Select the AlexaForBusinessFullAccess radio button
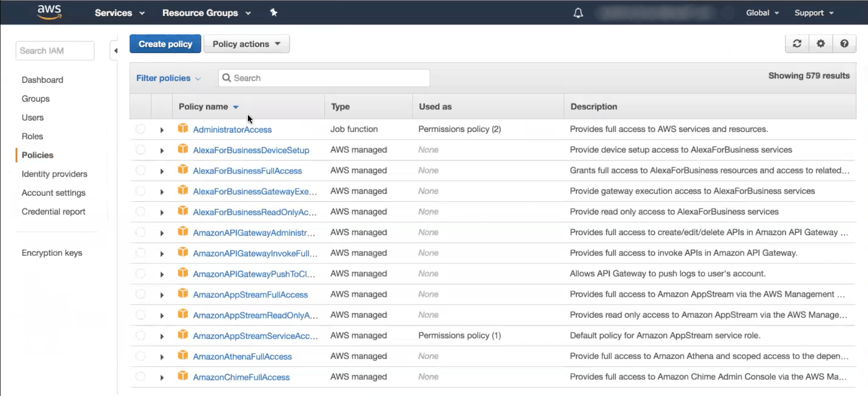The width and height of the screenshot is (868, 396). coord(140,170)
